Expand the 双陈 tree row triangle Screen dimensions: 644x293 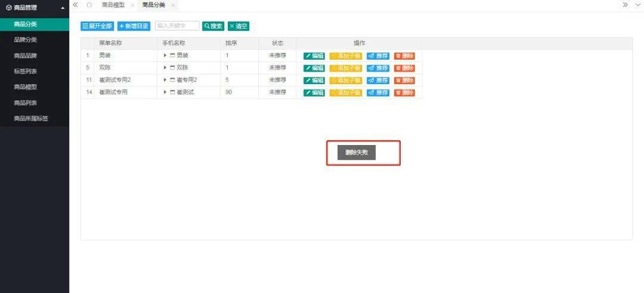coord(165,68)
